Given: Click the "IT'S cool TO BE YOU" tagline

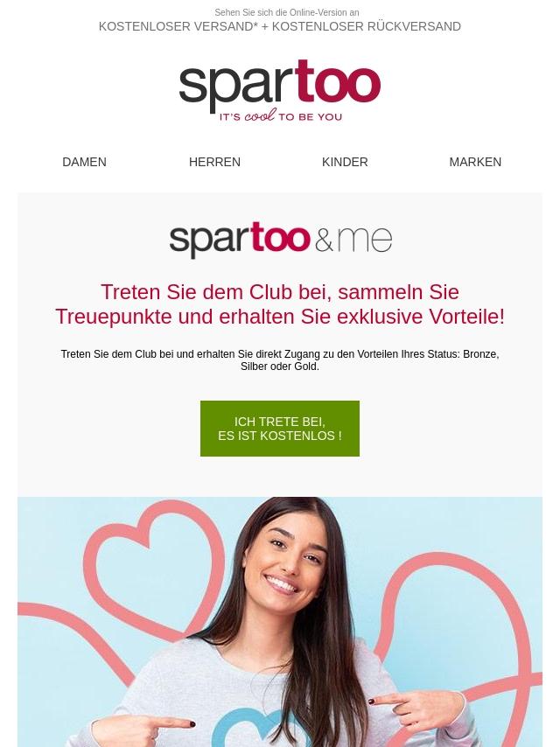Looking at the screenshot, I should (x=280, y=115).
